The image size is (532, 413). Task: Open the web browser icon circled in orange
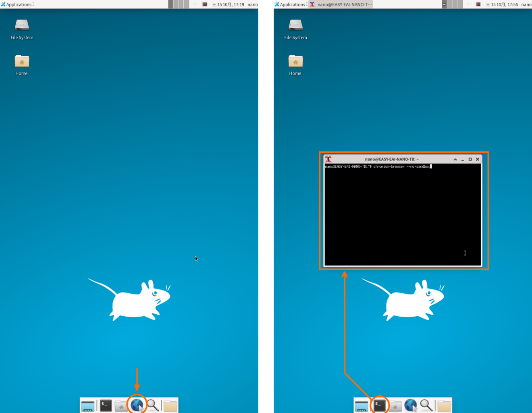pyautogui.click(x=137, y=405)
